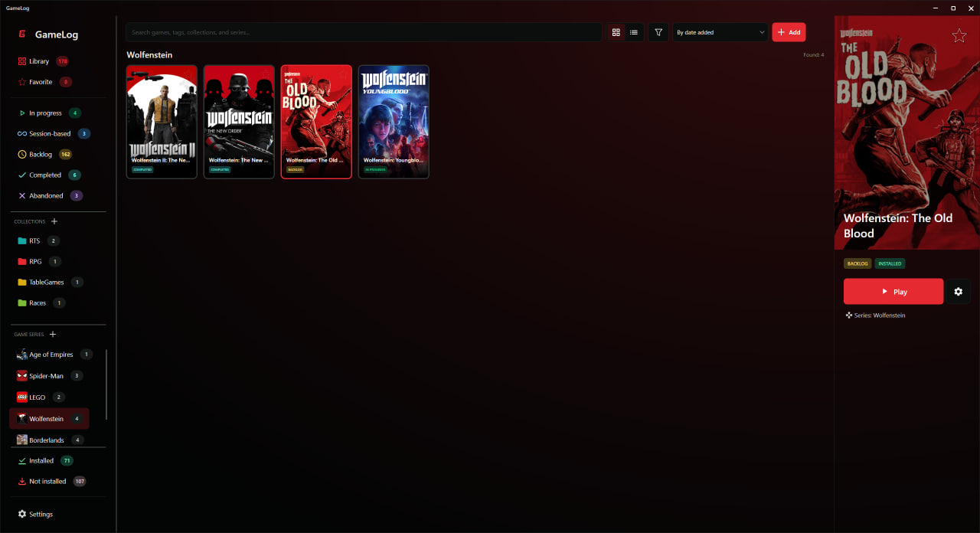This screenshot has width=980, height=533.
Task: Click the game series list scrollbar
Action: point(106,384)
